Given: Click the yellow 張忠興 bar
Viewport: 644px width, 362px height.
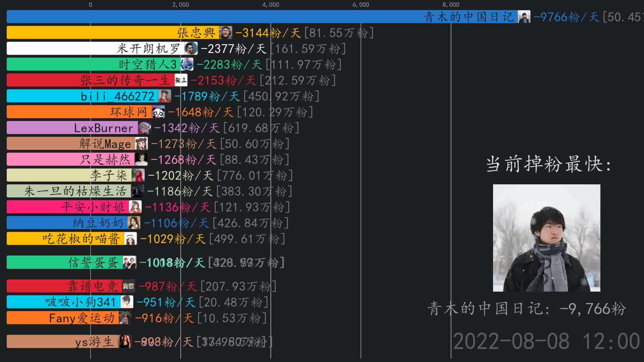Looking at the screenshot, I should pyautogui.click(x=113, y=33).
